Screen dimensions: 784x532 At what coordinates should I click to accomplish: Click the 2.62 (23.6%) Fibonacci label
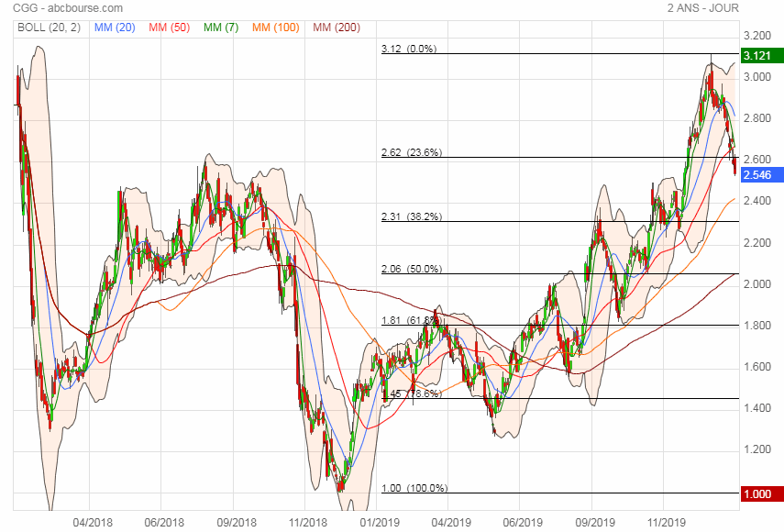tap(412, 152)
